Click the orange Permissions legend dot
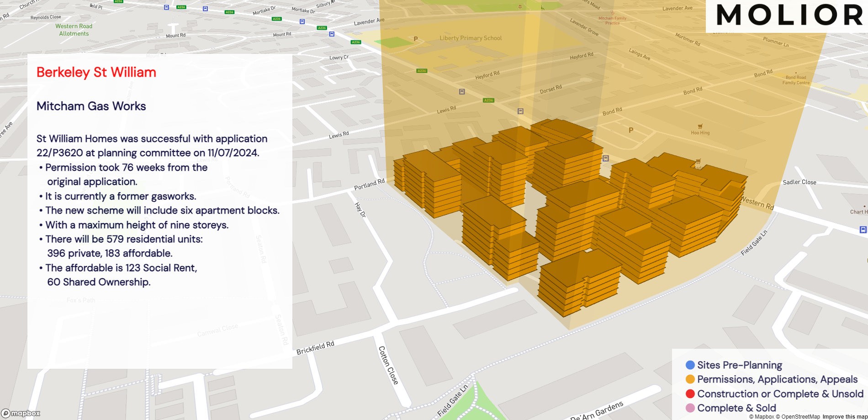The image size is (868, 420). 690,379
